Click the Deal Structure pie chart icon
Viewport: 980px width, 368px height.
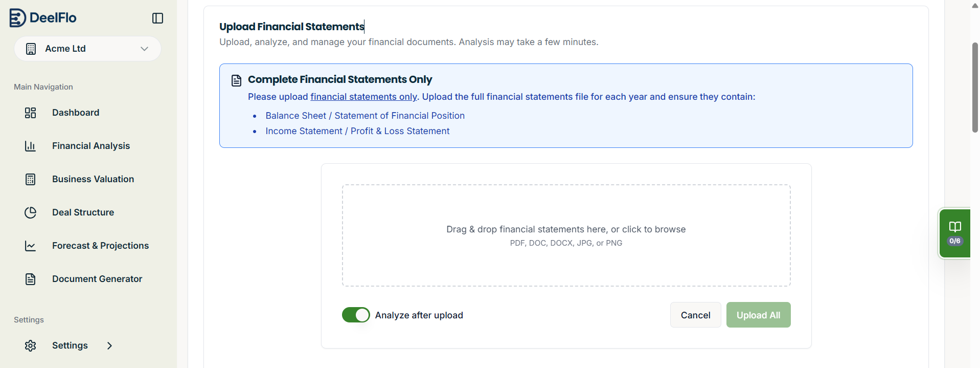(30, 212)
